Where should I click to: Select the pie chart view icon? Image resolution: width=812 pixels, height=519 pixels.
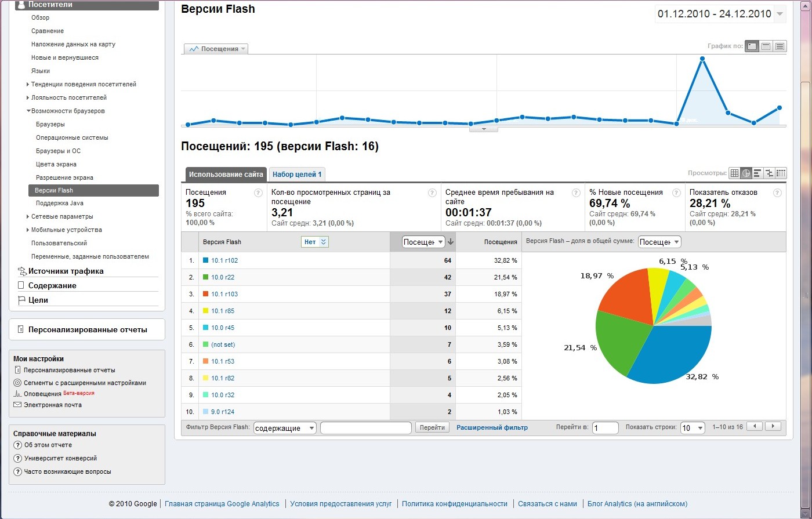tap(746, 173)
